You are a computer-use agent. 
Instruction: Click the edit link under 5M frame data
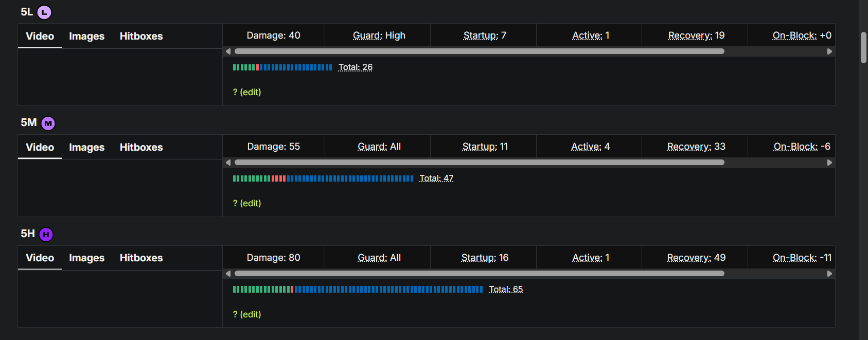pyautogui.click(x=250, y=203)
